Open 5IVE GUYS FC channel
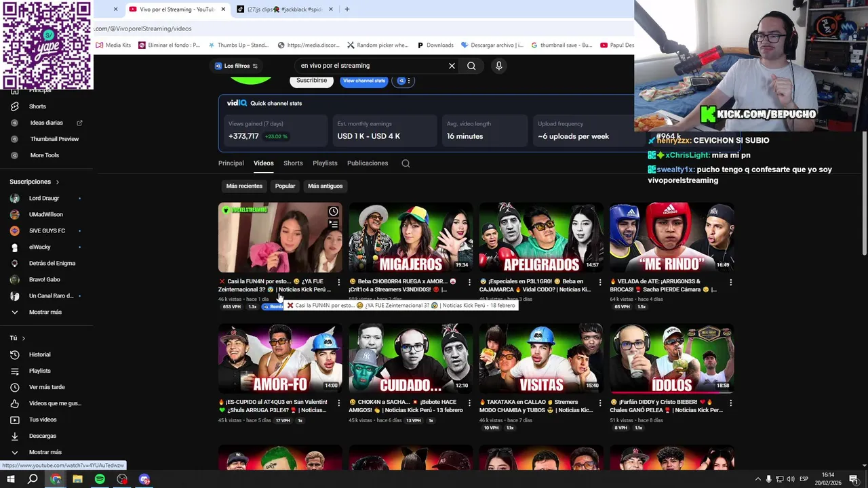The height and width of the screenshot is (488, 868). coord(47,231)
